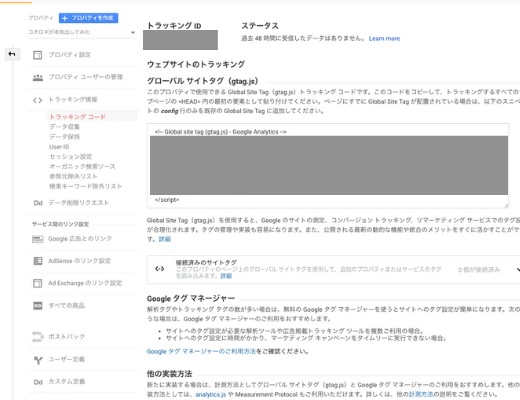Select User-ID submenu item
Screen dimensions: 520x400
(59, 147)
